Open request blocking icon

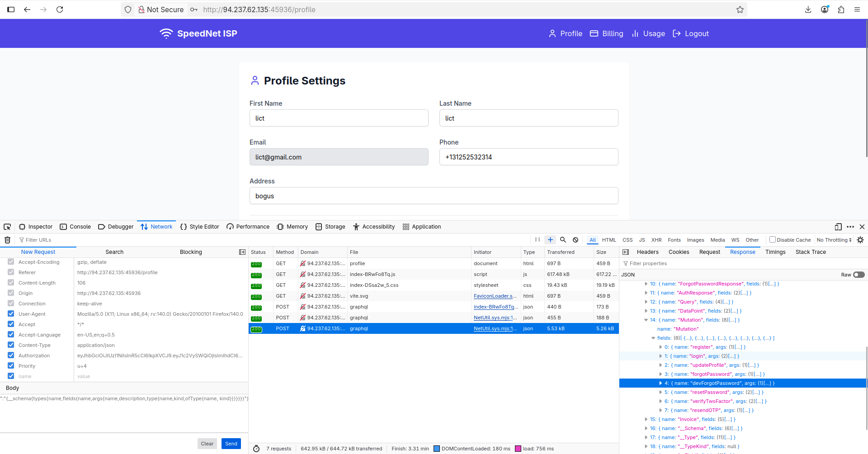[576, 240]
